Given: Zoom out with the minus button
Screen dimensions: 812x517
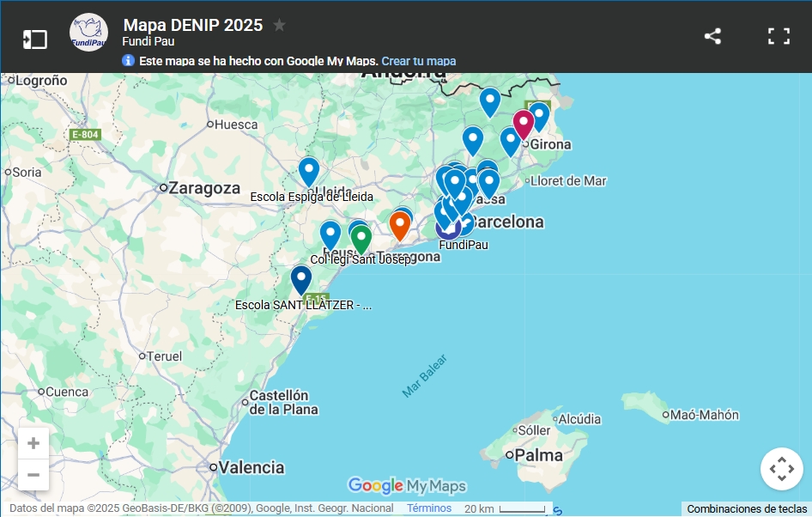Looking at the screenshot, I should pos(33,474).
